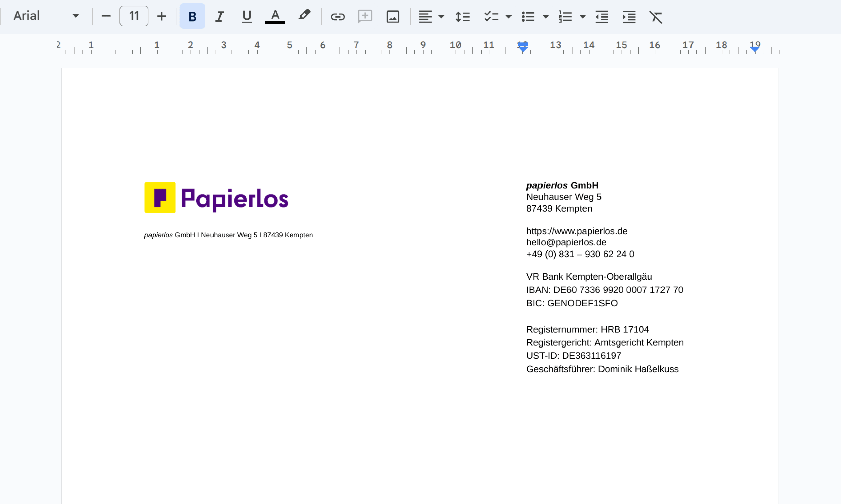Insert a checklist with checklist icon
841x504 pixels.
pyautogui.click(x=491, y=16)
